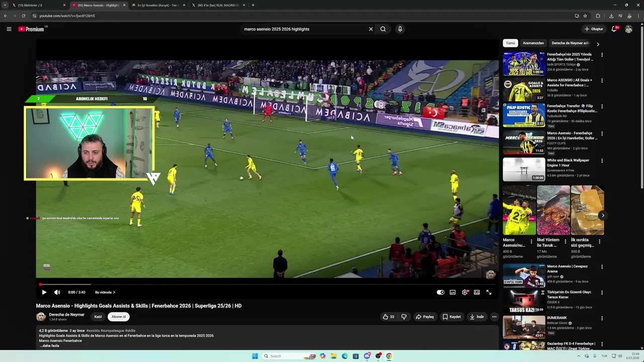Clear the search box with the X

pos(371,29)
